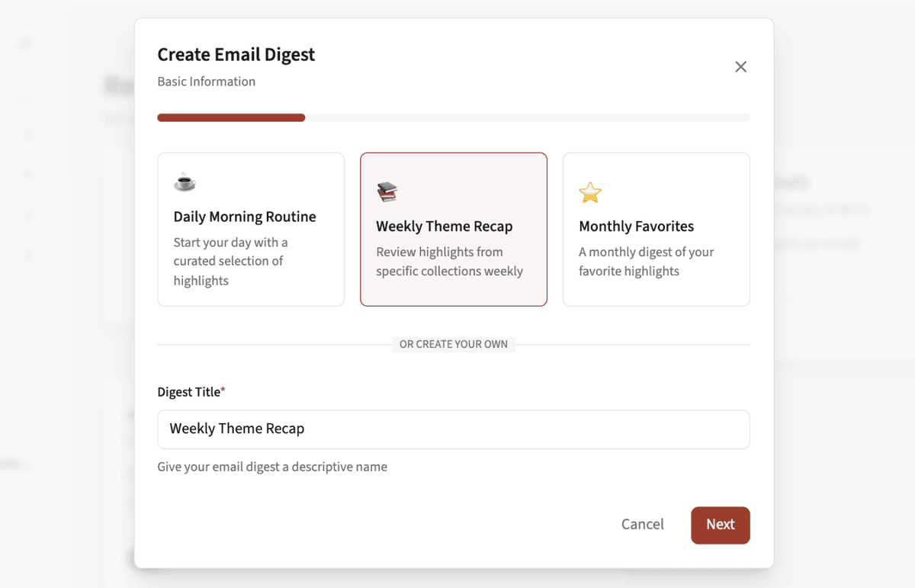Select the Daily Morning Routine template card
Screen dimensions: 915x588
(251, 230)
